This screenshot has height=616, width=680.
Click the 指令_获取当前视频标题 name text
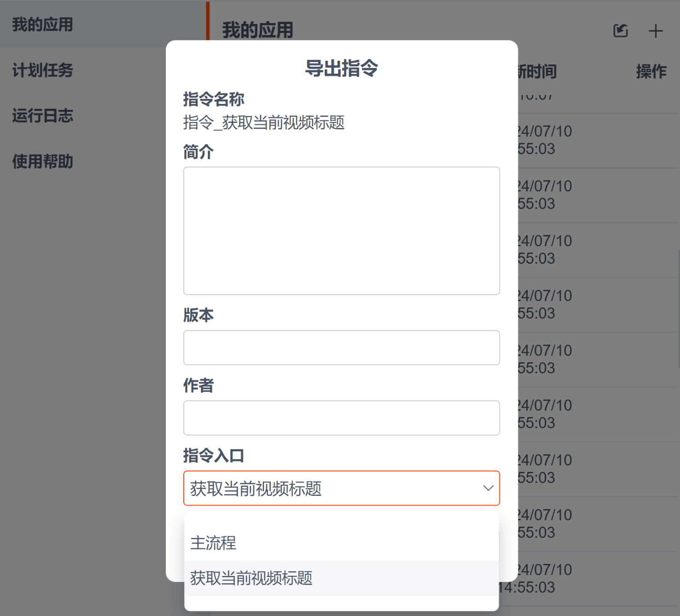(264, 123)
